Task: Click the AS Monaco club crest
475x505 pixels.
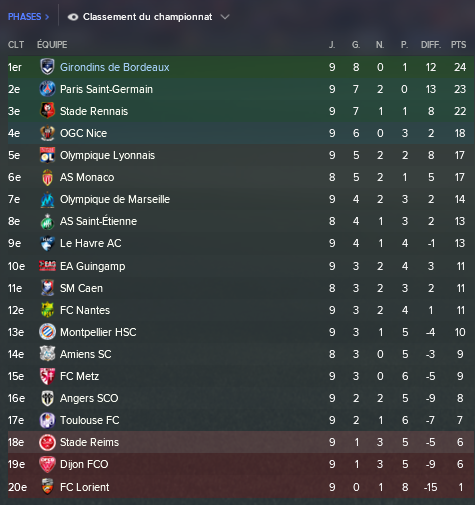Action: [47, 177]
